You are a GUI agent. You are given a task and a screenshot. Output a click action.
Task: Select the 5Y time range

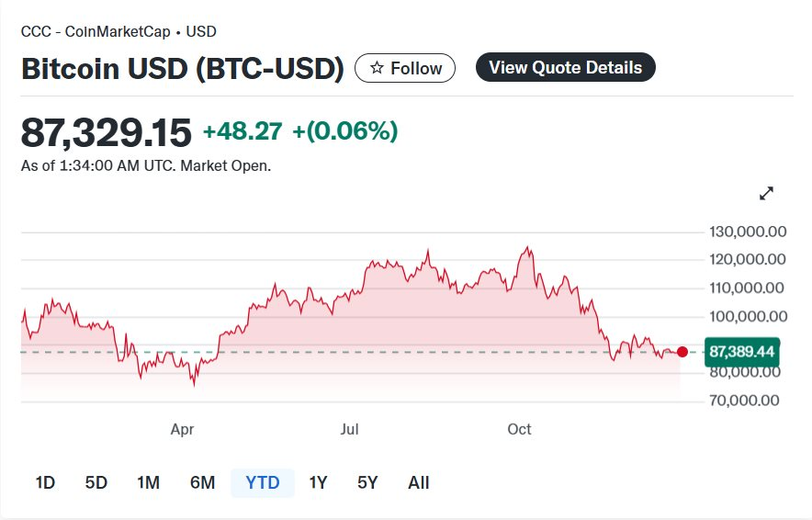pos(367,482)
